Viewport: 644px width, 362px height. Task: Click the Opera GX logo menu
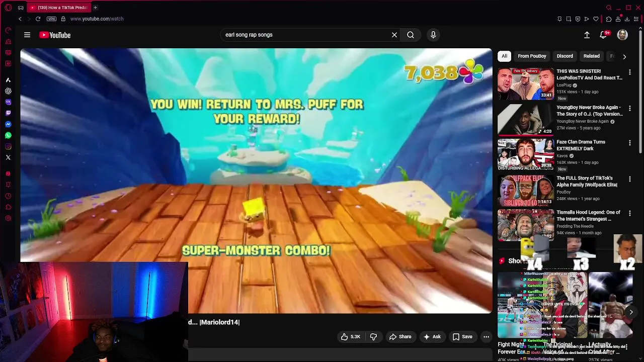tap(8, 8)
